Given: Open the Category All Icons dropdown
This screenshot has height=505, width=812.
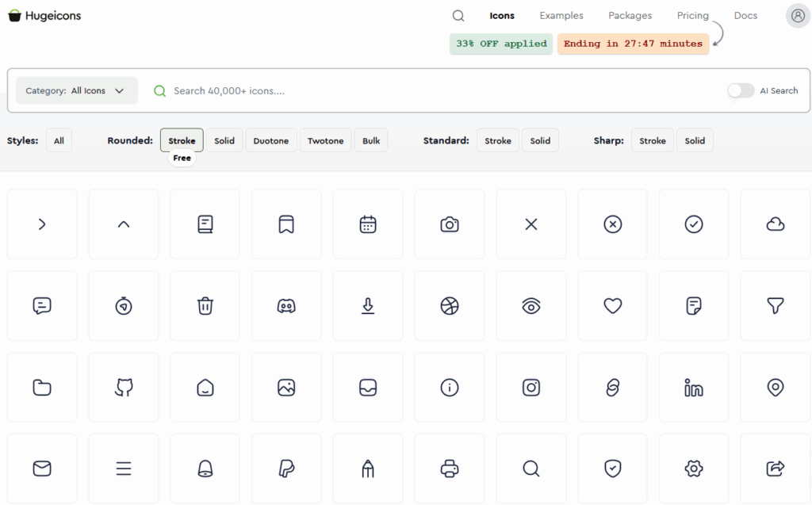Looking at the screenshot, I should [x=76, y=90].
